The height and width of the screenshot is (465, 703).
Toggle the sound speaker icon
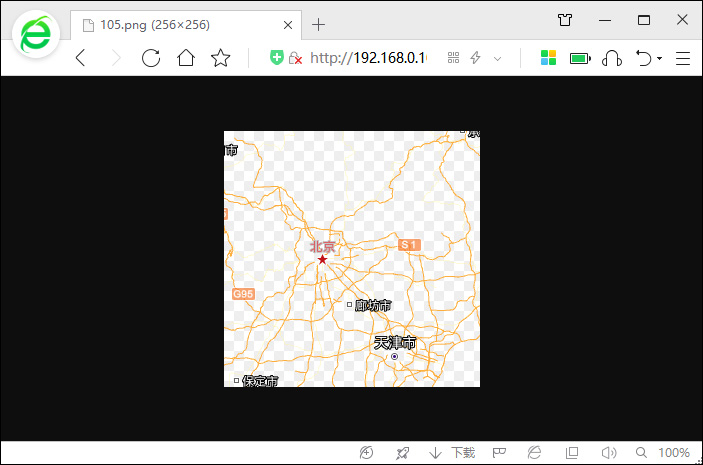(x=608, y=453)
